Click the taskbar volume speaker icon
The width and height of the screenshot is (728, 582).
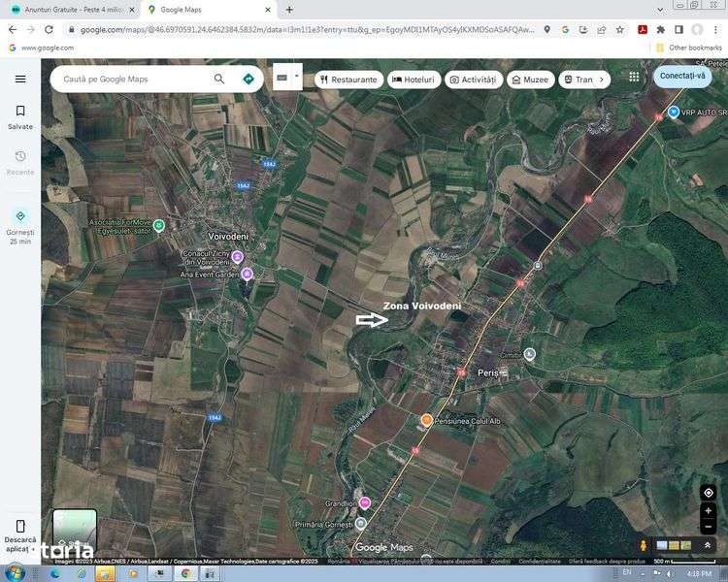coord(669,574)
